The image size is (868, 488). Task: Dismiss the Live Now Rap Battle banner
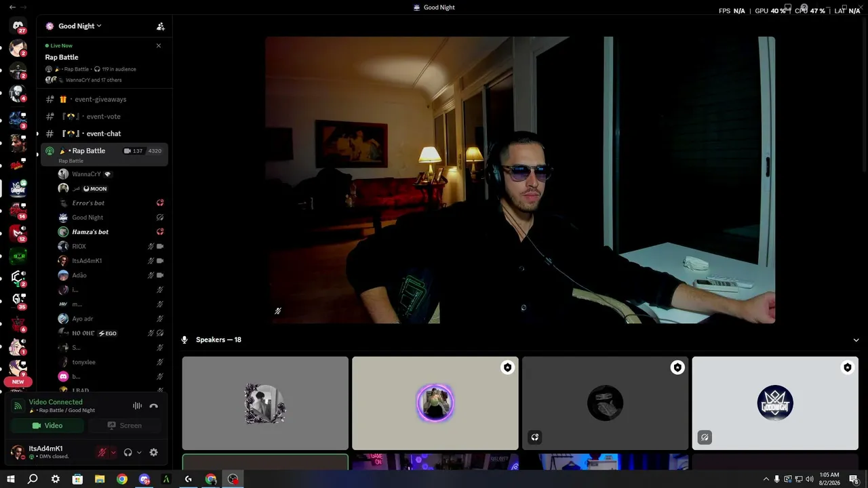(x=159, y=45)
